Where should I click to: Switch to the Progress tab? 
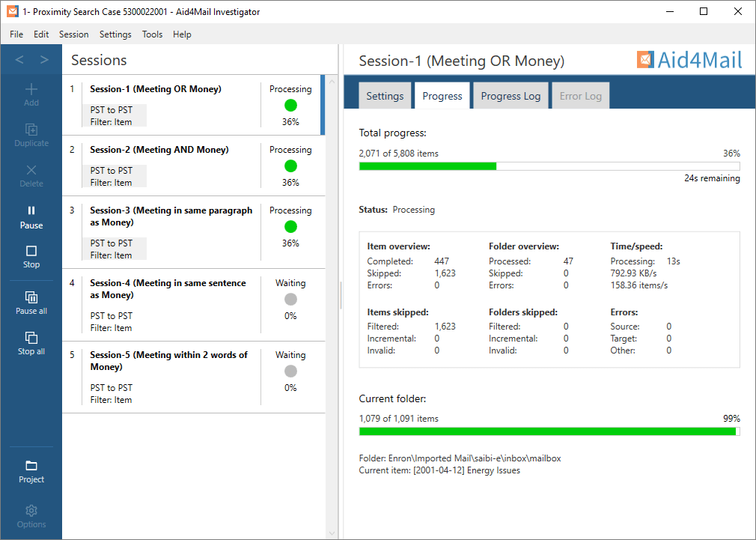(442, 96)
